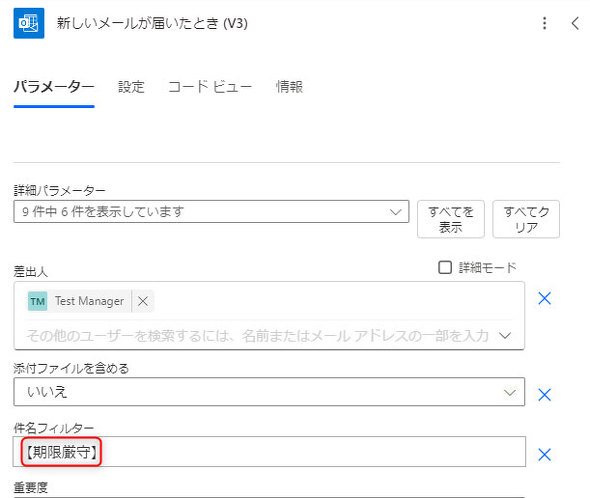Select the パラメーター tab
Image resolution: width=590 pixels, height=498 pixels.
click(54, 87)
